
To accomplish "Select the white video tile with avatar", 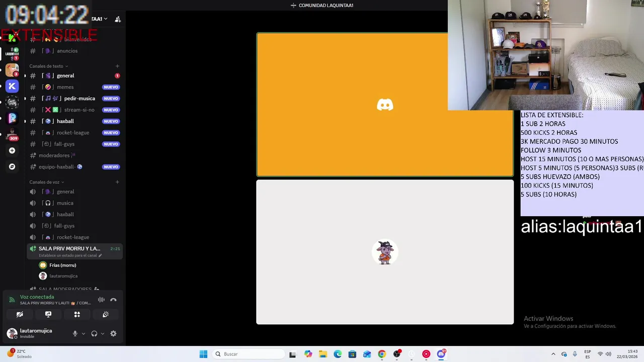I will click(x=385, y=252).
